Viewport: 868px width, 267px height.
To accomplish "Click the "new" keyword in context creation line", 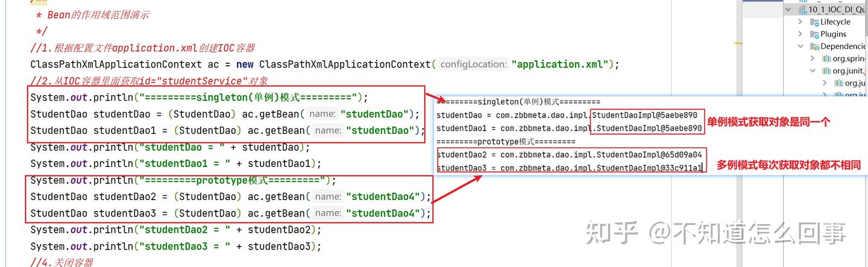I will (245, 64).
